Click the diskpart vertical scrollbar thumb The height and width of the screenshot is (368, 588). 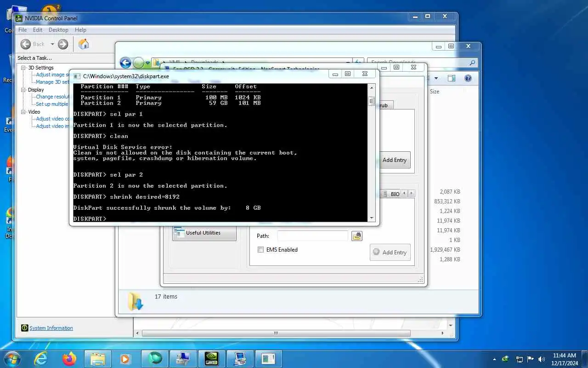click(372, 101)
